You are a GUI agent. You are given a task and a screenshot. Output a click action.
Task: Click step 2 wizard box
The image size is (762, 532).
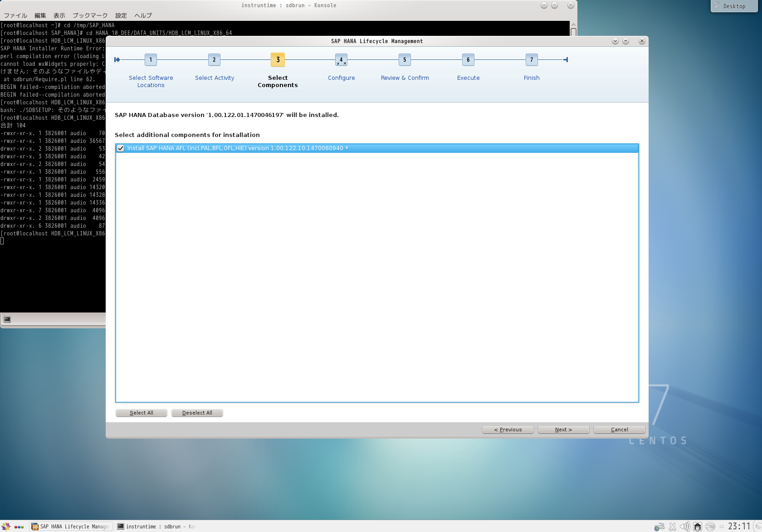214,59
